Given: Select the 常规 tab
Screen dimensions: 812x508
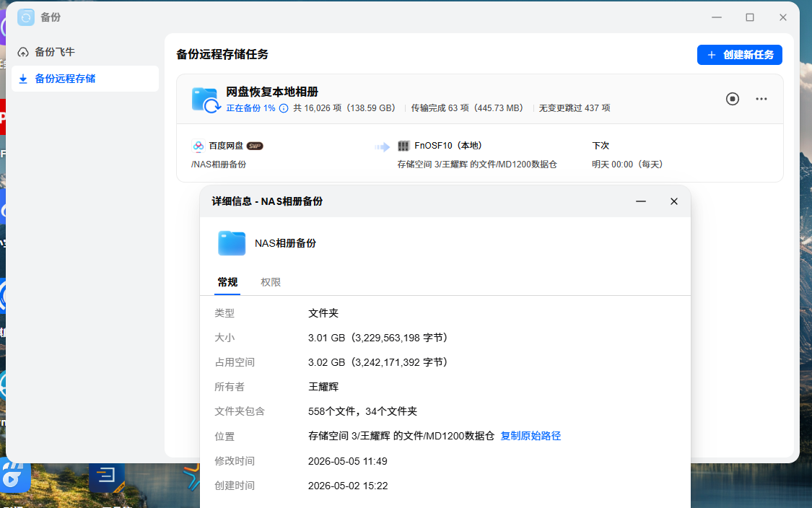Looking at the screenshot, I should [227, 282].
